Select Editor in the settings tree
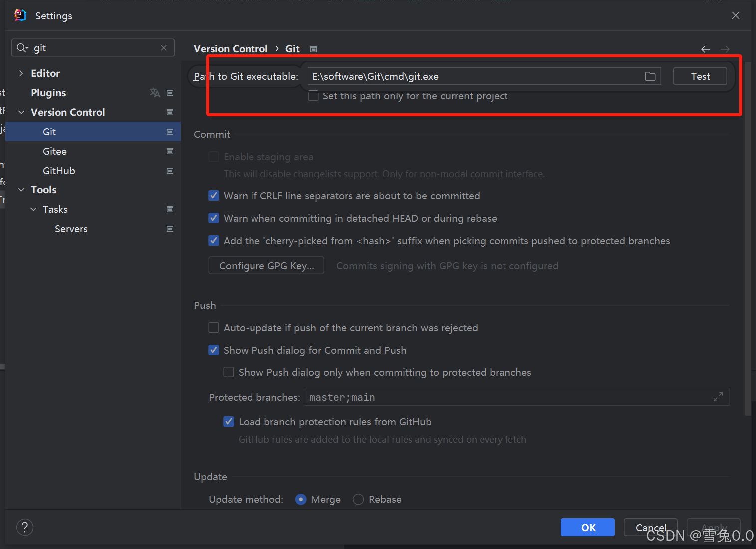 (45, 73)
